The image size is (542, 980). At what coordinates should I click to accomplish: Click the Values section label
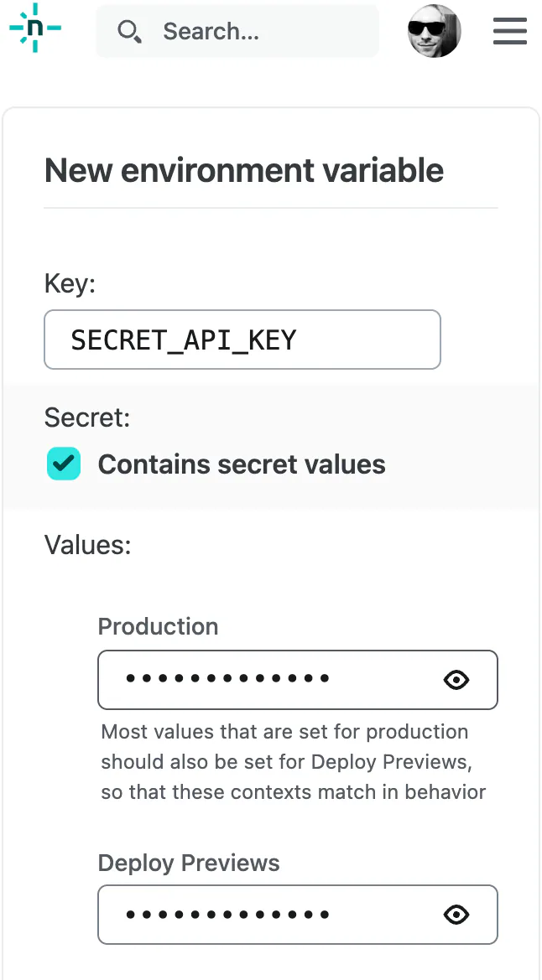(x=87, y=545)
